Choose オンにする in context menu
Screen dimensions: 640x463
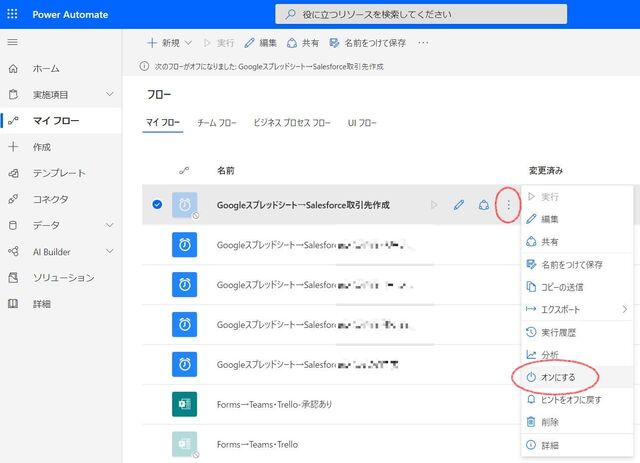(x=577, y=377)
